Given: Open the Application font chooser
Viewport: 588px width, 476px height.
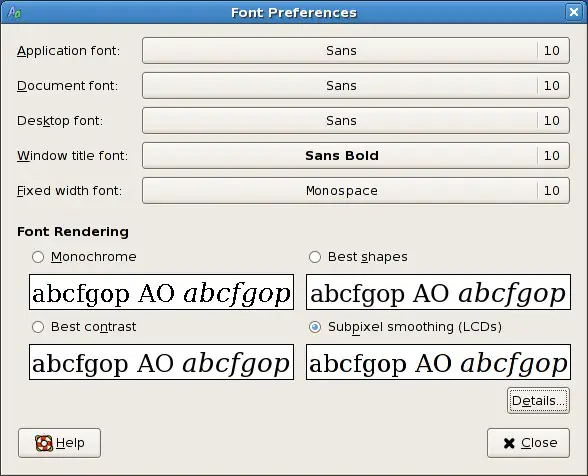Looking at the screenshot, I should coord(356,51).
